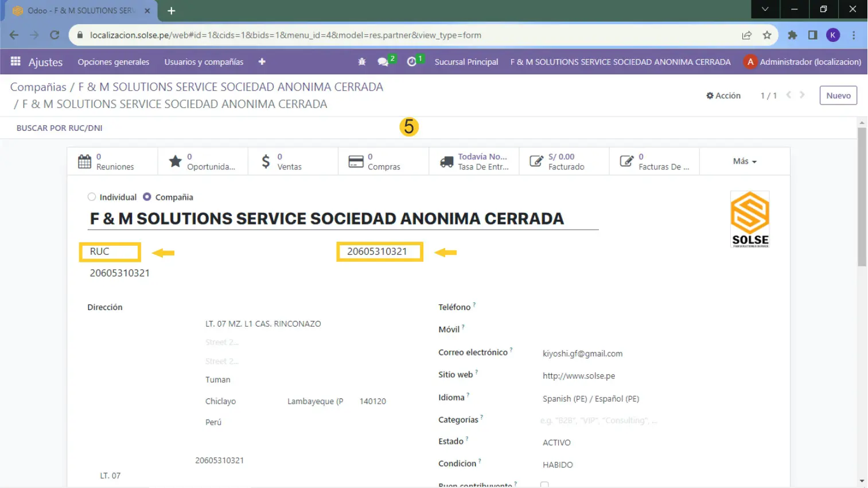Open the Sucursal Principal branch switcher
The width and height of the screenshot is (868, 488).
466,61
